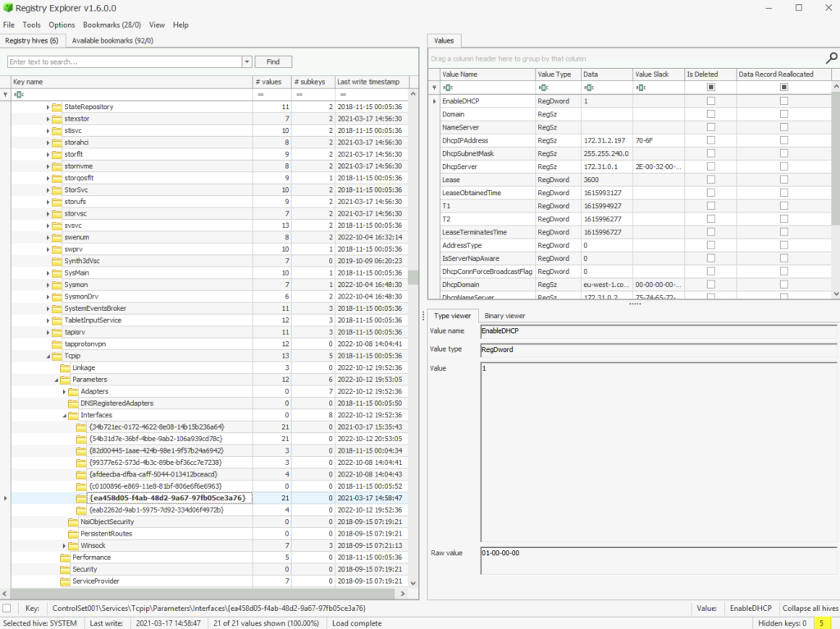Sort by # values column header
Viewport: 840px width, 629px height.
(x=272, y=82)
